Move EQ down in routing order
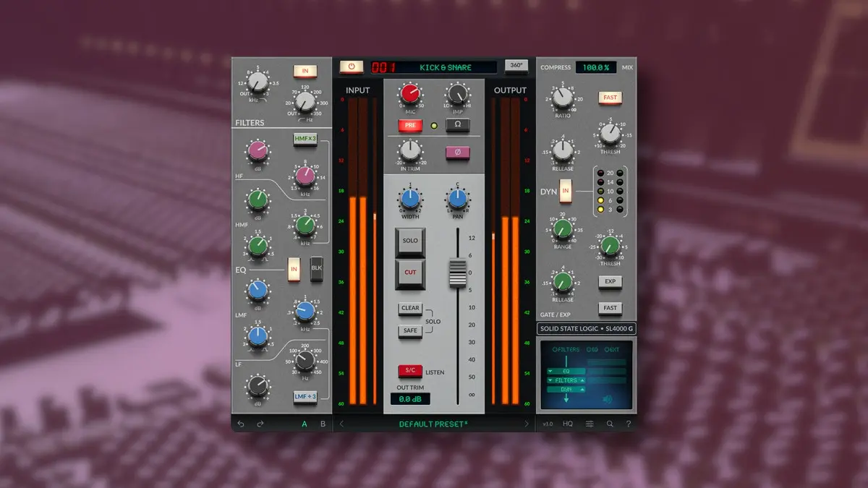Viewport: 868px width, 488px height. pyautogui.click(x=551, y=371)
